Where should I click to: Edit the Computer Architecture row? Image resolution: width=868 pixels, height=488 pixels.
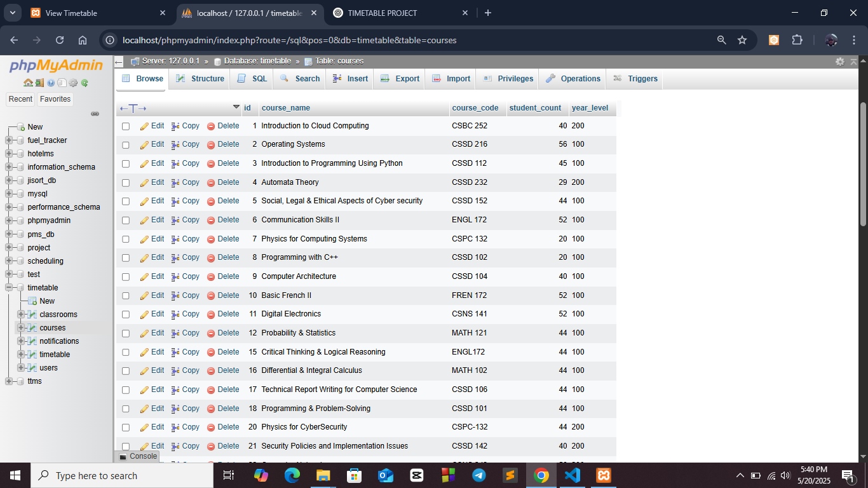tap(152, 276)
